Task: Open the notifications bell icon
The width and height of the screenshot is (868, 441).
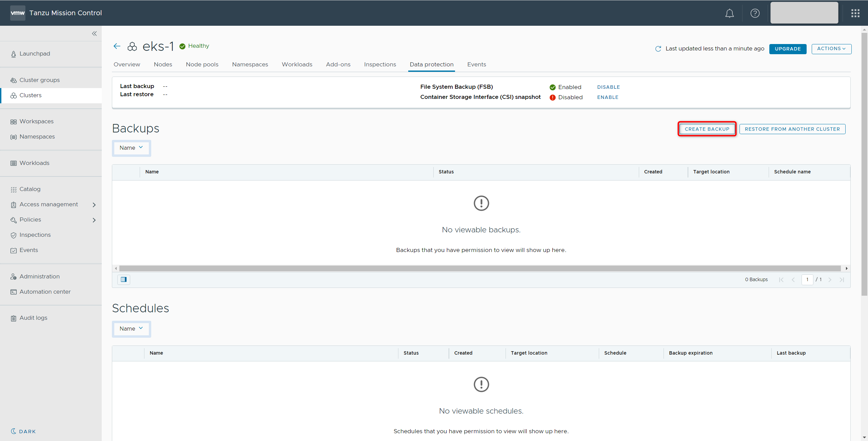Action: click(x=729, y=13)
